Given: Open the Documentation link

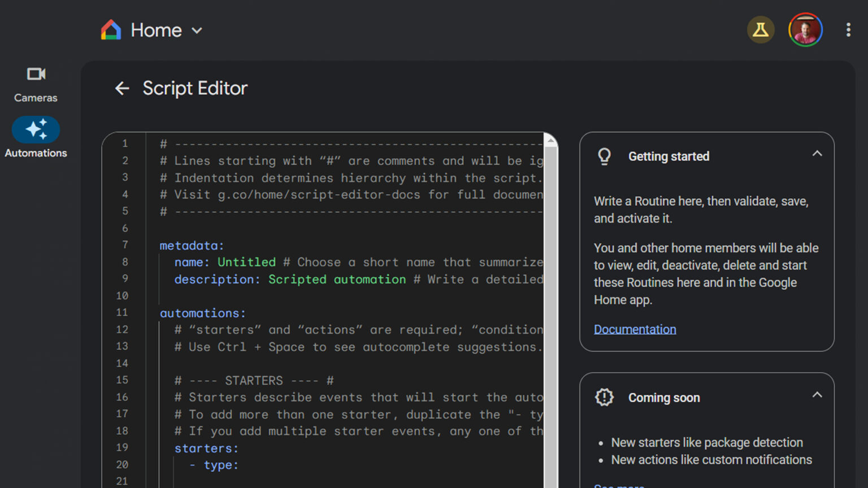Looking at the screenshot, I should pyautogui.click(x=635, y=329).
